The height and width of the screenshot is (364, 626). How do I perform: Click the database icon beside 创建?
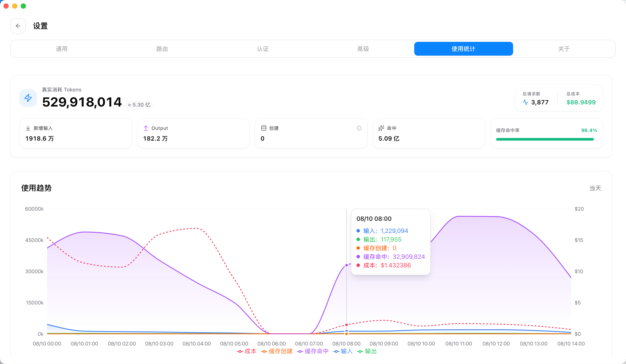click(264, 128)
